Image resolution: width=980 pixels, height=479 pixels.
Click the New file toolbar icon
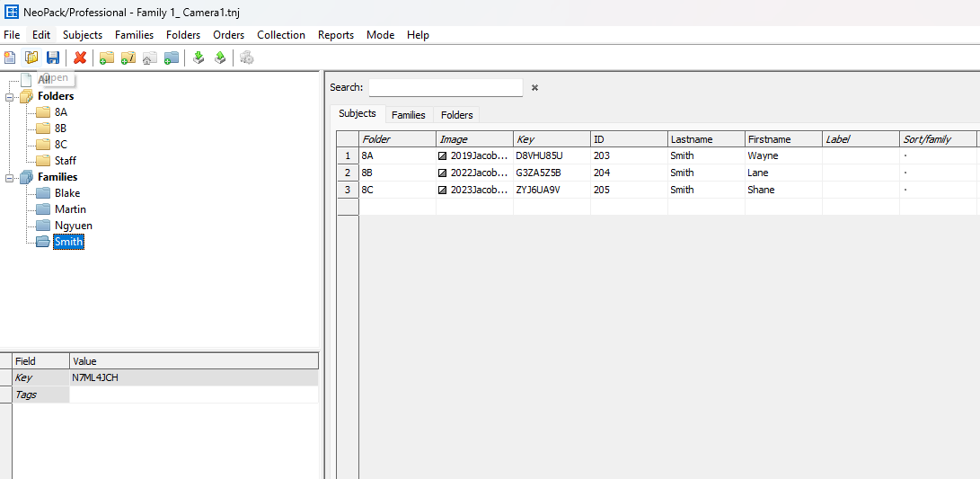(10, 58)
